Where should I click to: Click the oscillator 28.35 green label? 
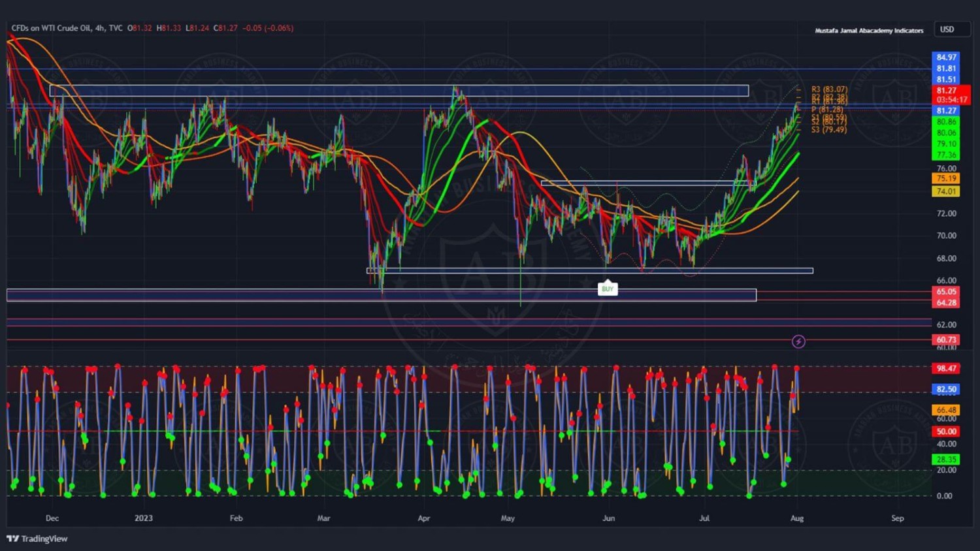pyautogui.click(x=946, y=460)
